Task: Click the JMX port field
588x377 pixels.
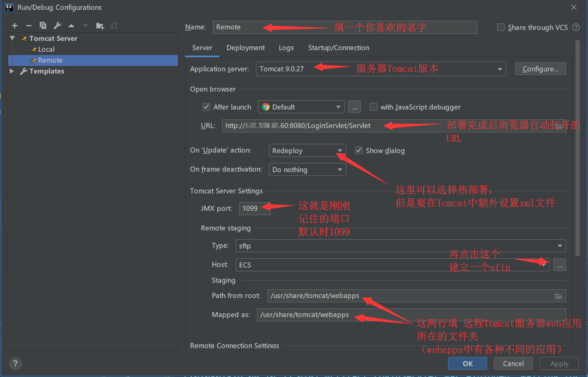Action: tap(255, 208)
